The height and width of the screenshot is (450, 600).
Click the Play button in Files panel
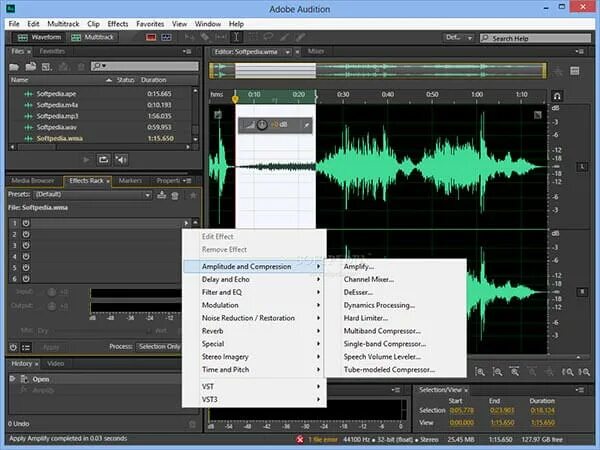[86, 160]
